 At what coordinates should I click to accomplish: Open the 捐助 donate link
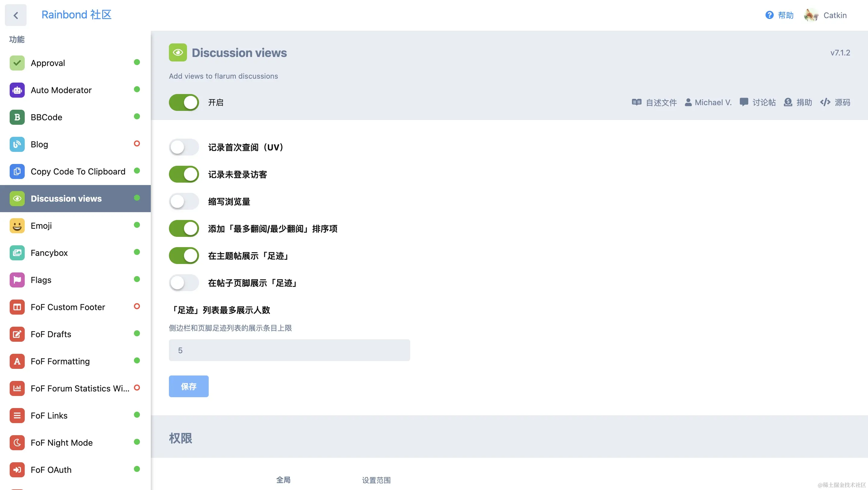point(798,102)
